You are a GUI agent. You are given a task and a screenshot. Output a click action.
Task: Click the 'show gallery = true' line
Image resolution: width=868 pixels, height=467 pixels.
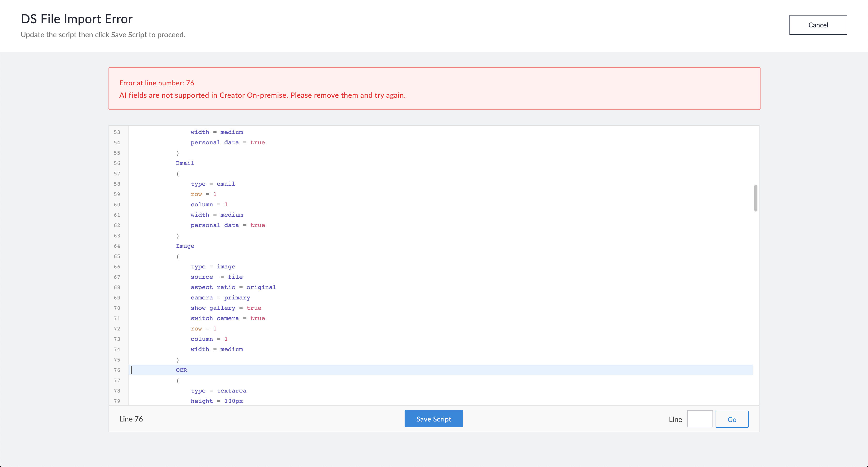coord(226,308)
